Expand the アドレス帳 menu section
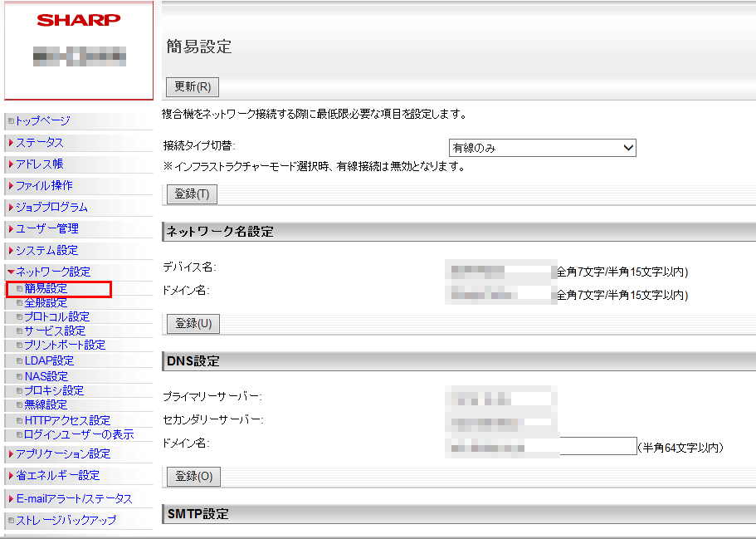This screenshot has width=756, height=539. (39, 164)
